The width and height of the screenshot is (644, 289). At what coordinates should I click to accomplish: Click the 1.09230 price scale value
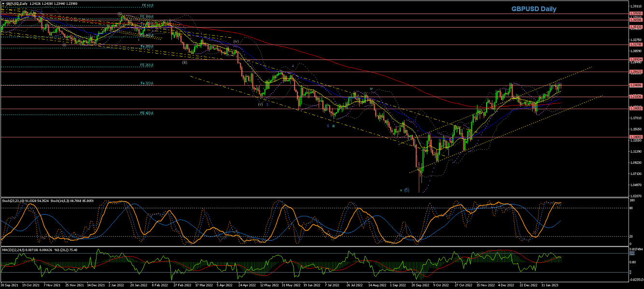pos(635,162)
